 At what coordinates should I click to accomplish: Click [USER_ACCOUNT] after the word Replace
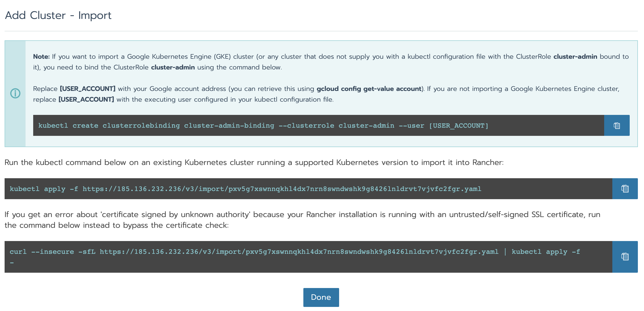point(88,89)
